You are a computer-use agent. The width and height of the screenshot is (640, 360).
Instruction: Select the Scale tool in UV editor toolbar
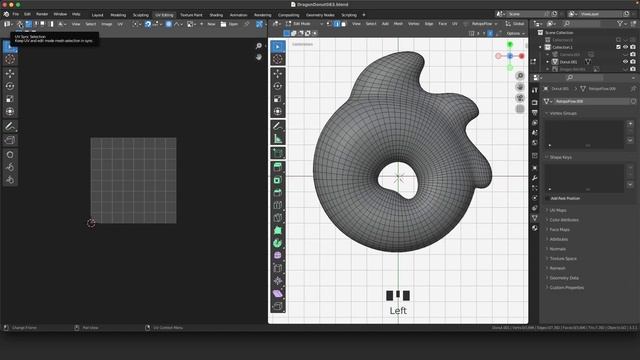10,99
